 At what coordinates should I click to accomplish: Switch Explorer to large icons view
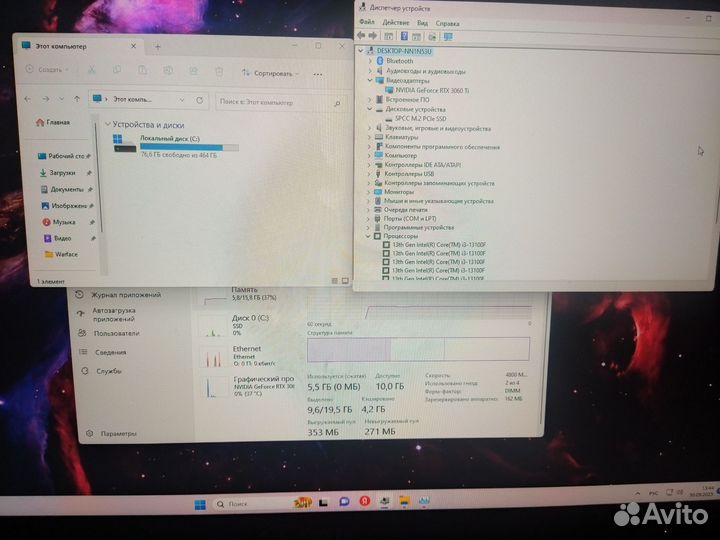click(x=345, y=281)
